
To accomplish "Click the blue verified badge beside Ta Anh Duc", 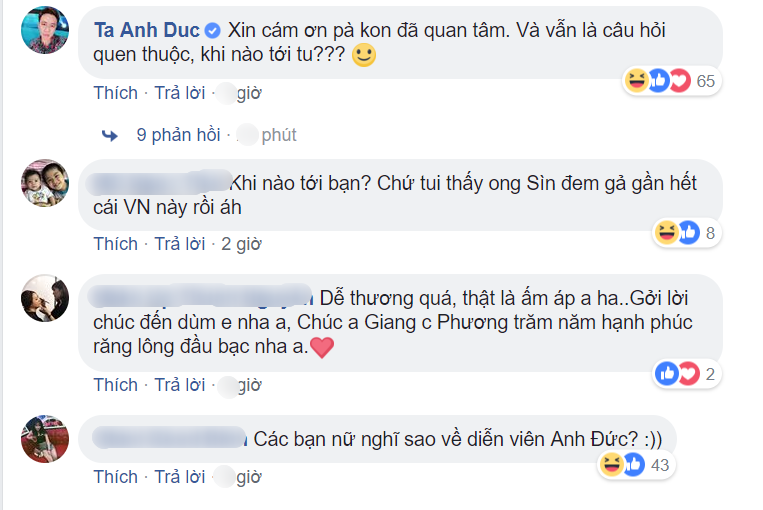I will [212, 31].
